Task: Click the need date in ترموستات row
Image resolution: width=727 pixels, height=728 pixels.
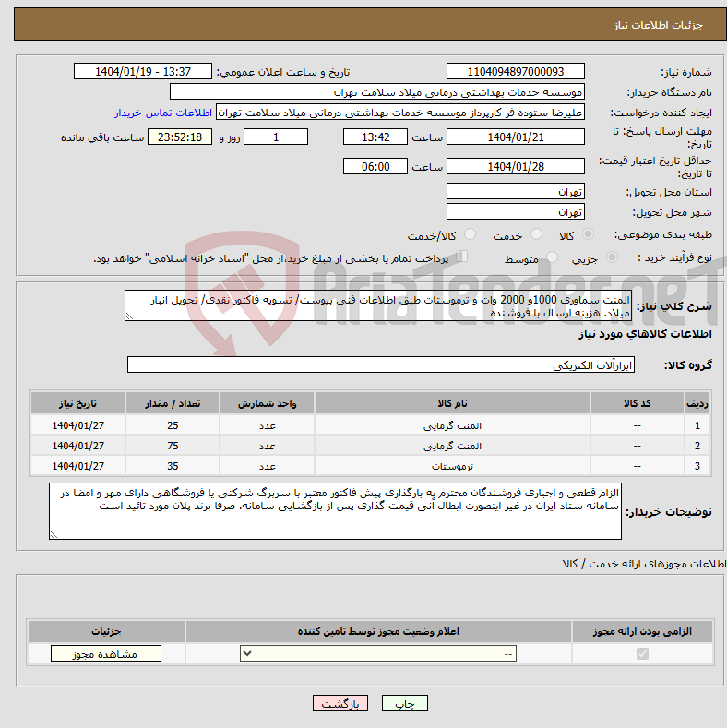Action: (78, 466)
